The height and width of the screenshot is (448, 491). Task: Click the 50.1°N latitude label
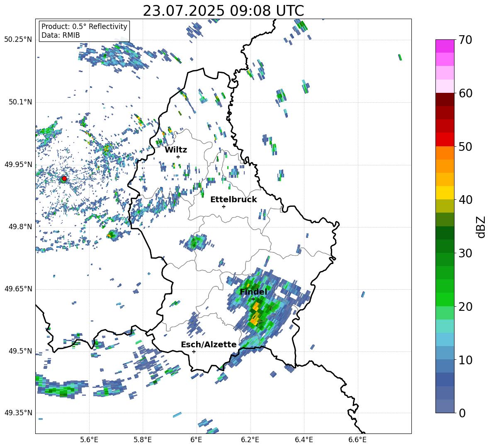[x=20, y=102]
